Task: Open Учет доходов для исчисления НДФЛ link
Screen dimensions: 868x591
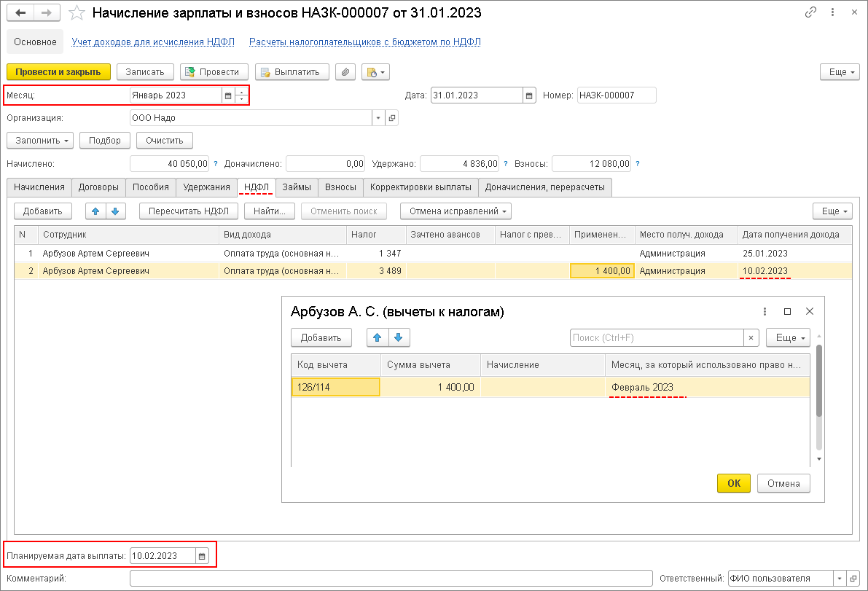Action: point(153,42)
